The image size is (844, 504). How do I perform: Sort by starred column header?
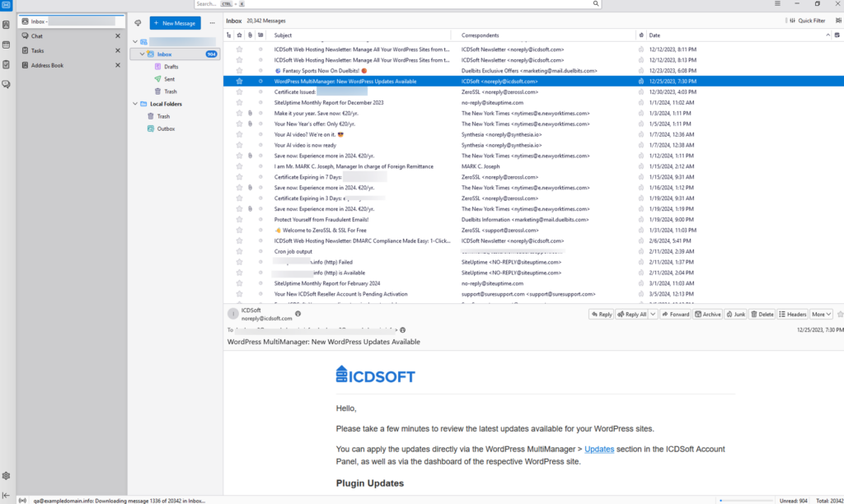coord(240,35)
